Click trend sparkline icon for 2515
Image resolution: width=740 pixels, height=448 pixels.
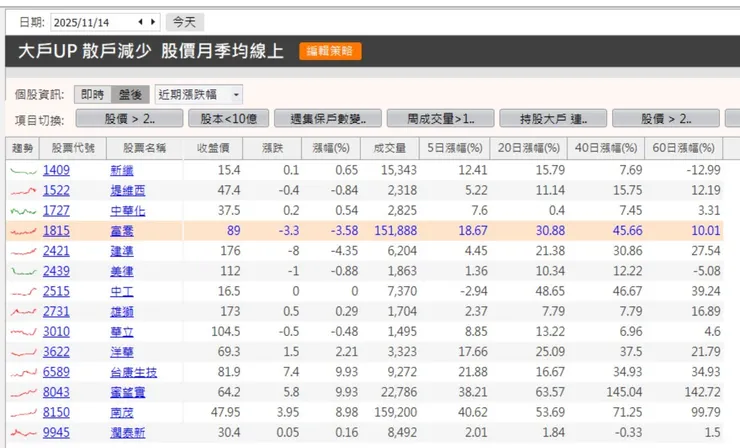(x=23, y=292)
